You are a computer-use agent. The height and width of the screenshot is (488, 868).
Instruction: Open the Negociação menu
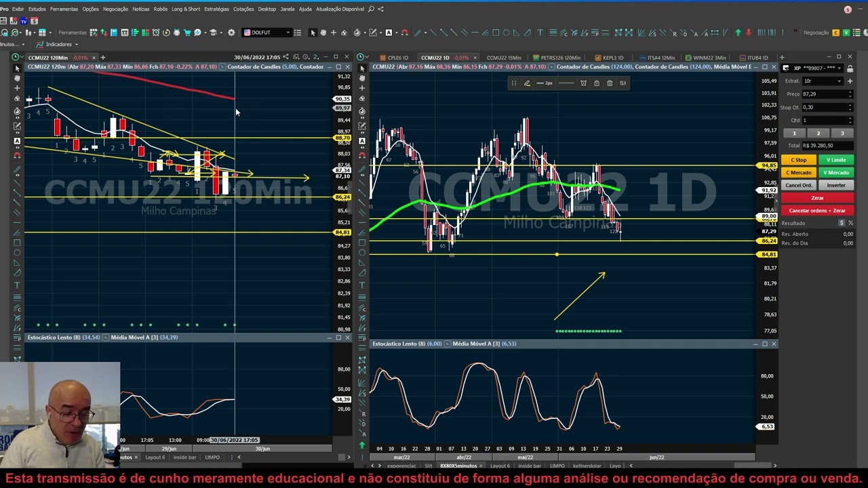[115, 9]
